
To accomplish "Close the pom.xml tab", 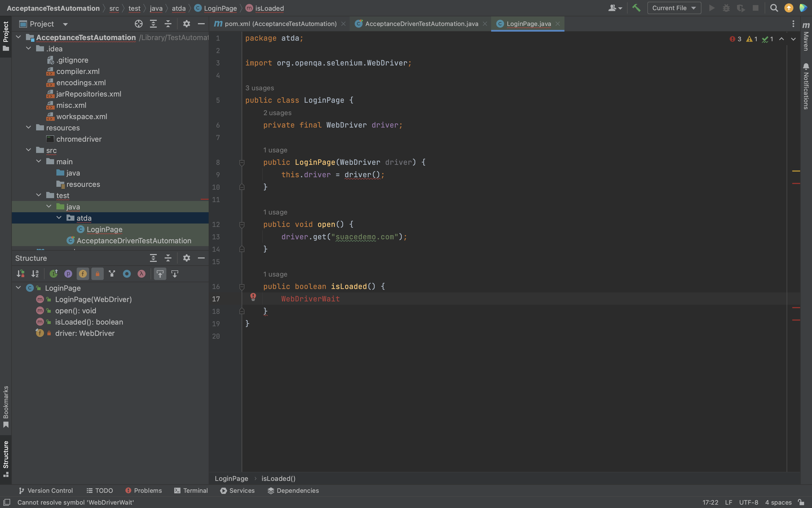I will 343,24.
